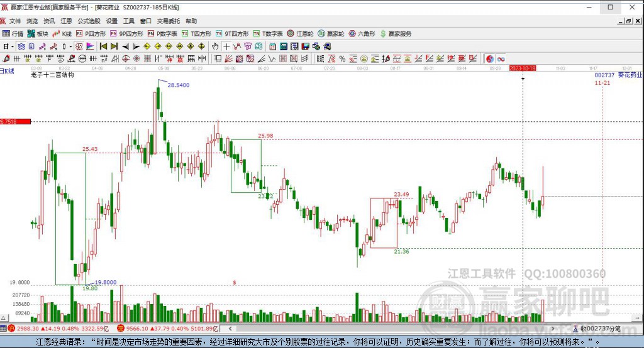This screenshot has height=348, width=644.
Task: Open the 公式选股 menu
Action: [x=89, y=21]
